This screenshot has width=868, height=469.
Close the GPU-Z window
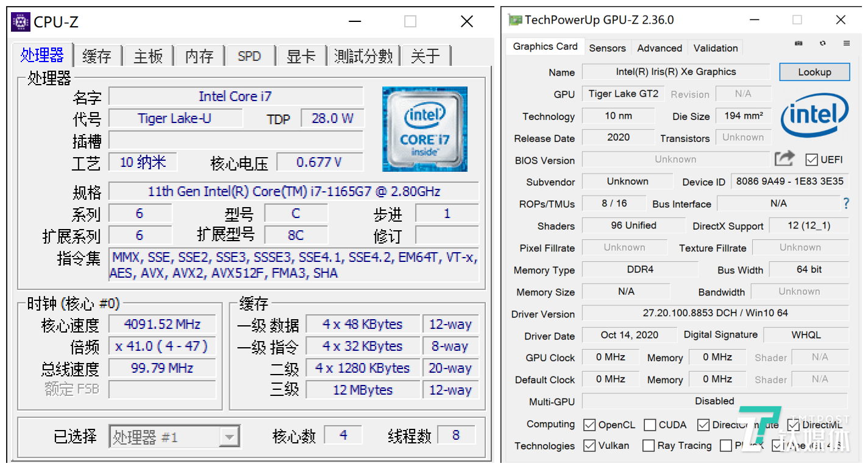(841, 20)
